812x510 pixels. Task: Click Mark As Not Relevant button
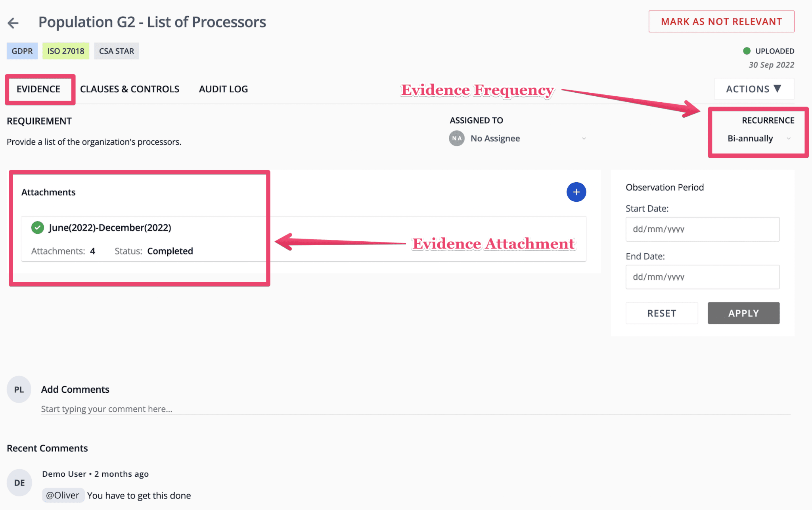[x=722, y=21]
